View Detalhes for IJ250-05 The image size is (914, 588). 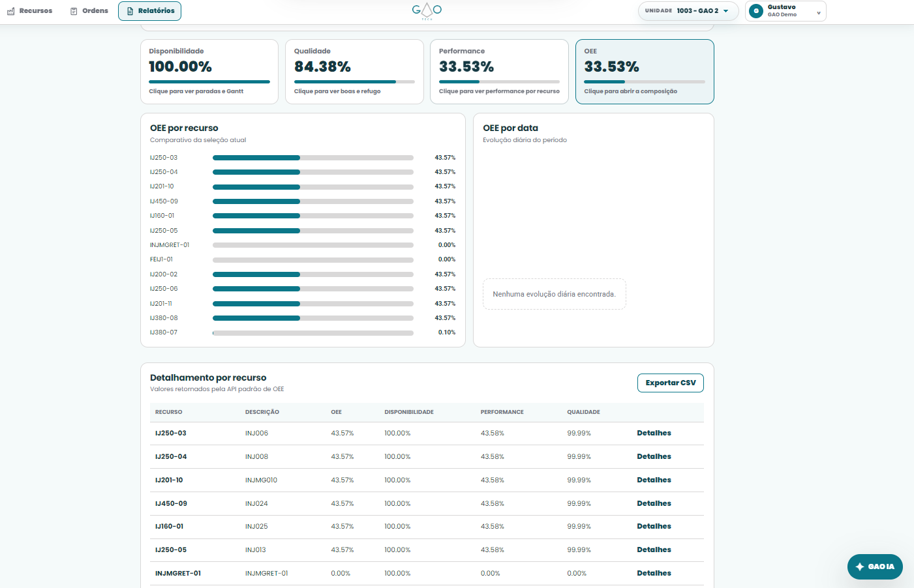654,550
